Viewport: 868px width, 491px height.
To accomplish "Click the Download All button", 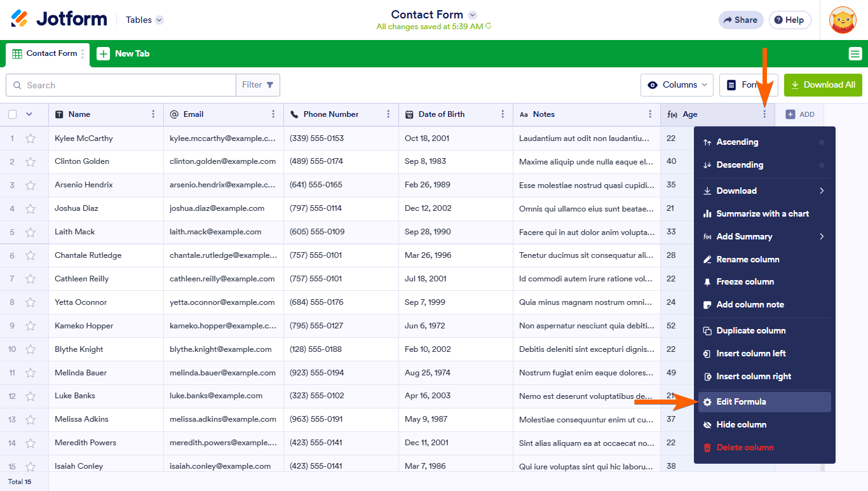I will click(823, 85).
